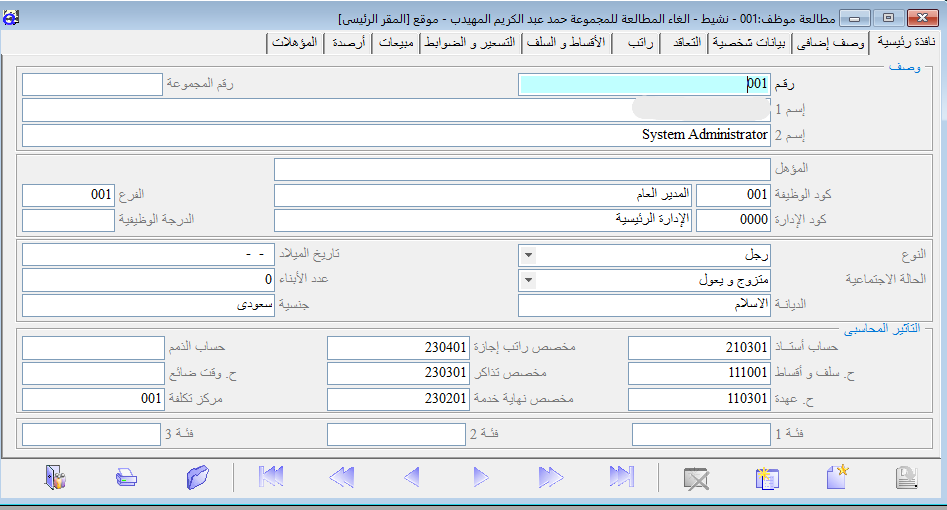Expand the النوع gender dropdown

coord(528,256)
